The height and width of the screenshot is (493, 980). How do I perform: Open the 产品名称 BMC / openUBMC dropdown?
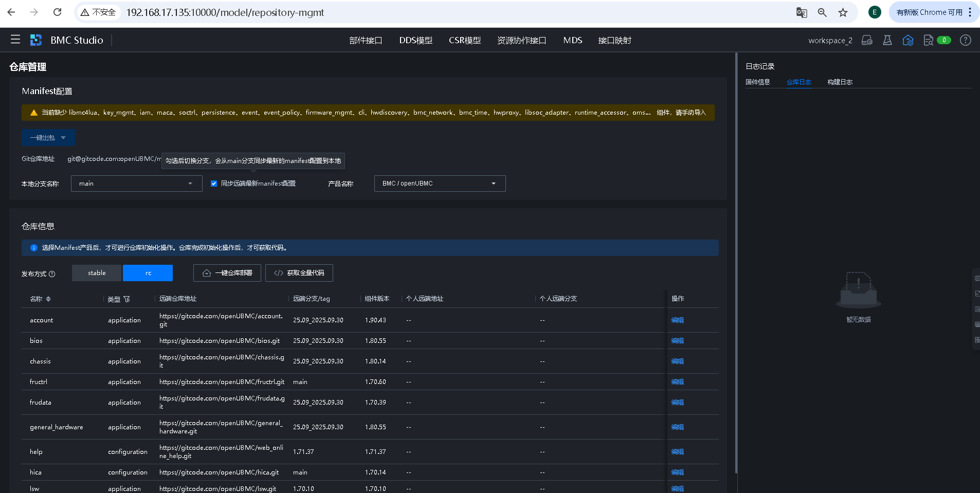pos(440,184)
